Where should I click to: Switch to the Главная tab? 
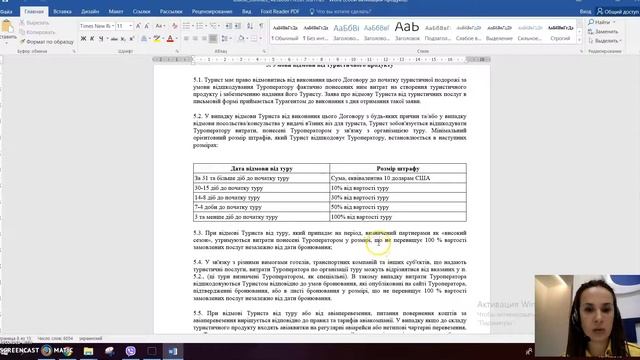point(34,11)
